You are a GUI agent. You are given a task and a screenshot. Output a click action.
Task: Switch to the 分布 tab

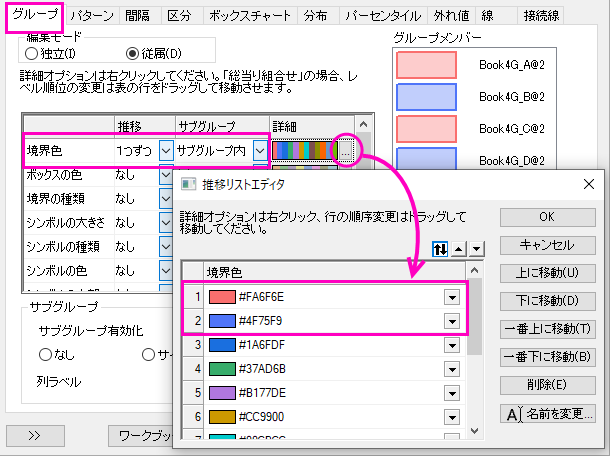[316, 16]
